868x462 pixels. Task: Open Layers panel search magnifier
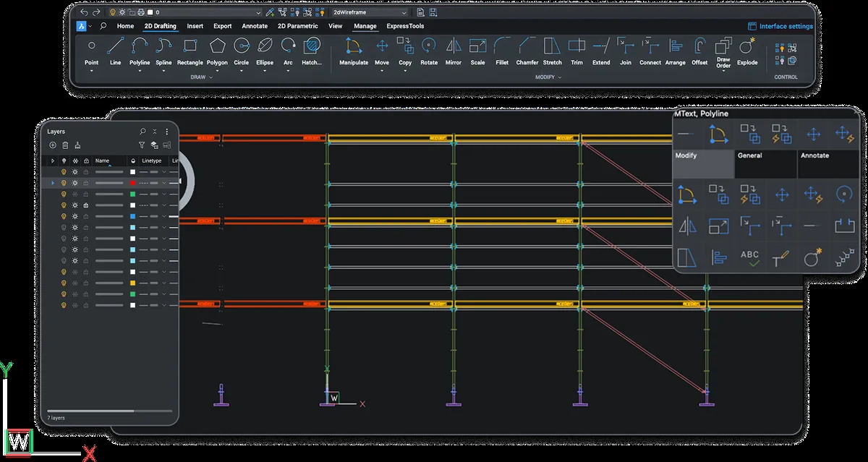click(142, 132)
